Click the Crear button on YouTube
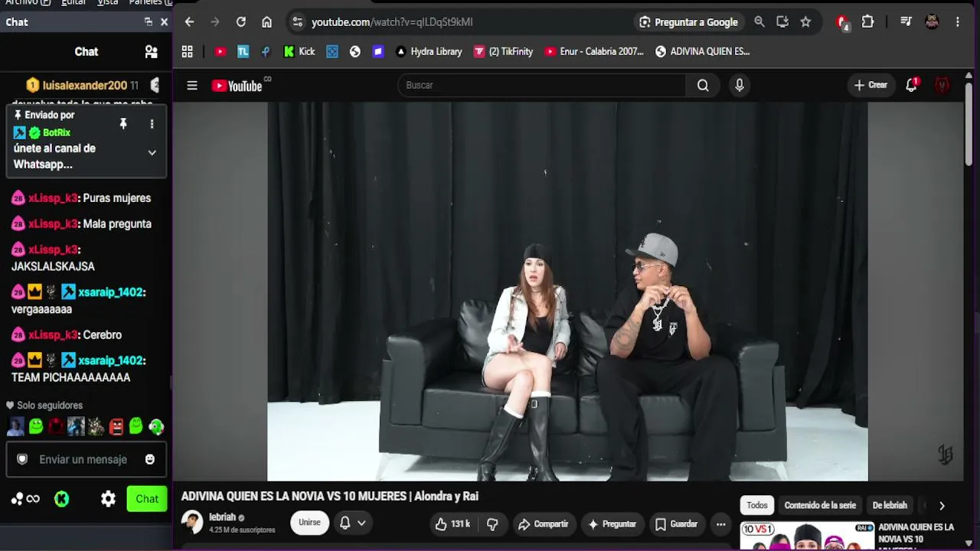This screenshot has height=551, width=980. [871, 85]
